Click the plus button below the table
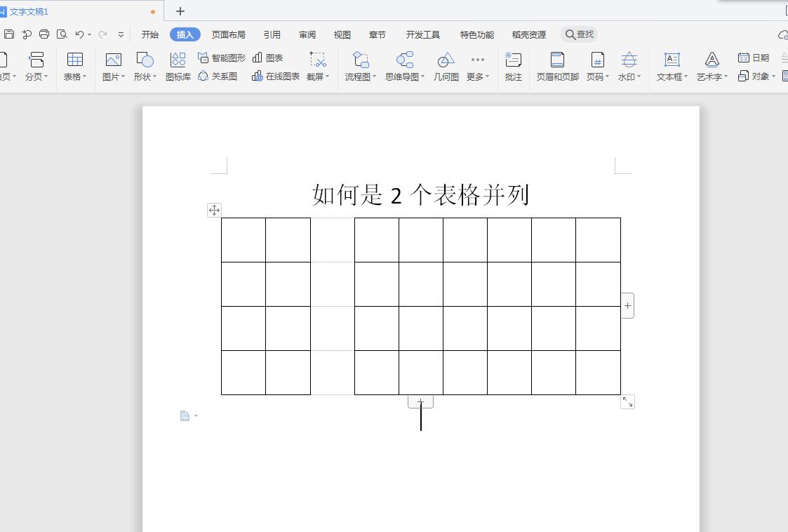 pos(420,401)
